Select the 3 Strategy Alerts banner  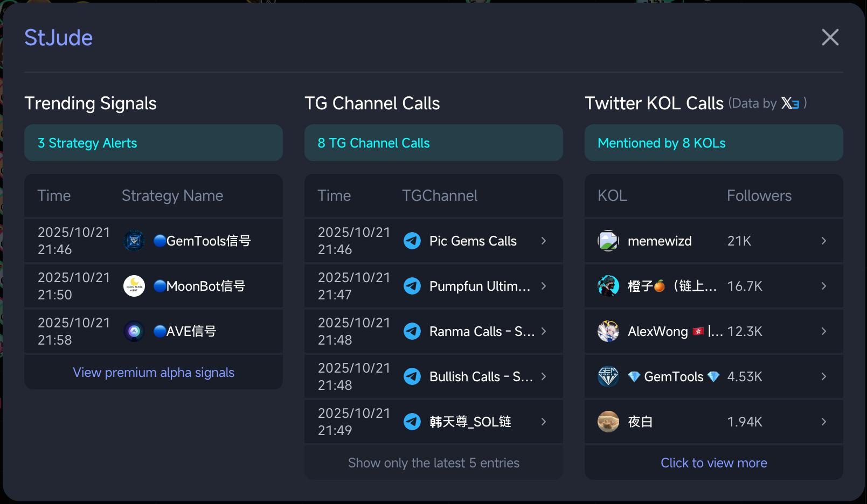click(x=154, y=143)
